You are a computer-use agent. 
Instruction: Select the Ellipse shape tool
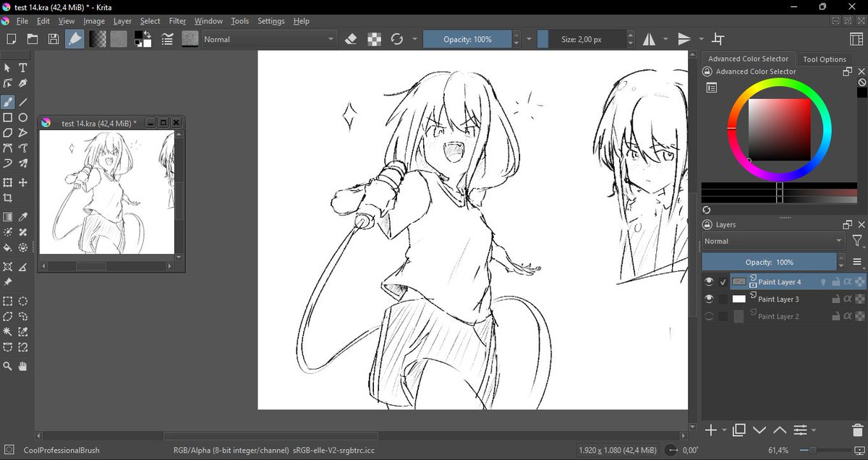click(x=23, y=117)
